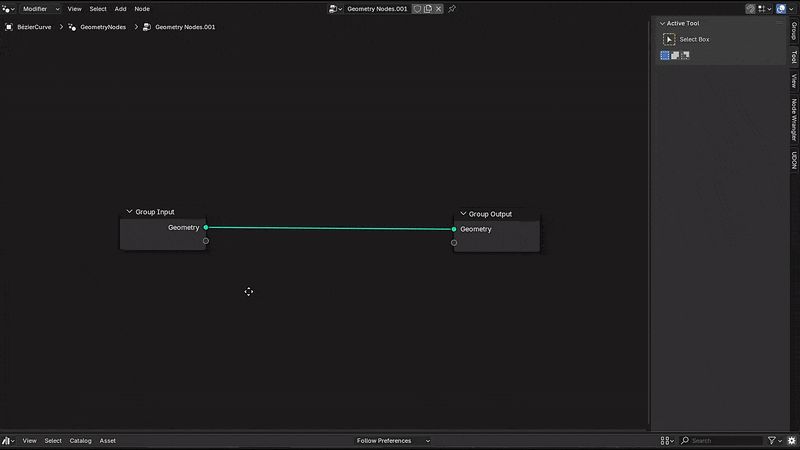This screenshot has height=450, width=800.
Task: Click Group Output Geometry input socket
Action: click(454, 229)
